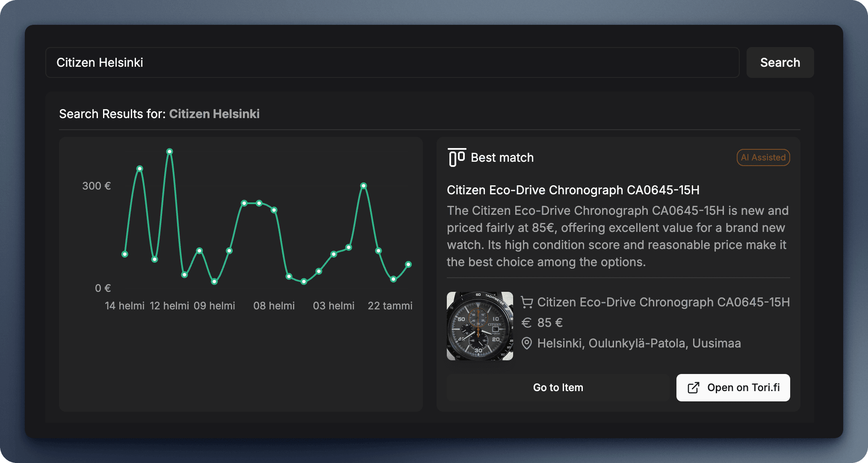Click the 300 € axis label
The width and height of the screenshot is (868, 463).
coord(96,186)
